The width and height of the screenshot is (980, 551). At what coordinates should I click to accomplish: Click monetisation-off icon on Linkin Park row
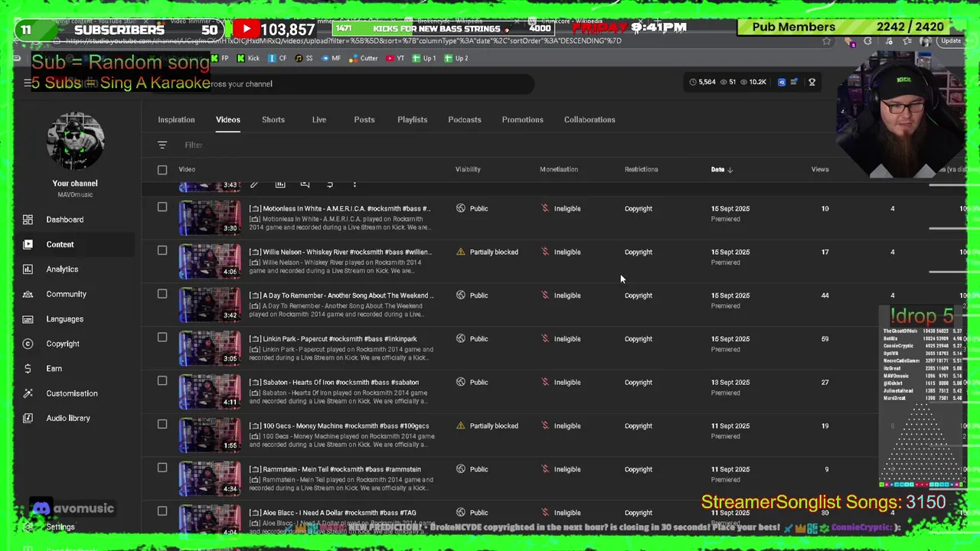click(545, 338)
